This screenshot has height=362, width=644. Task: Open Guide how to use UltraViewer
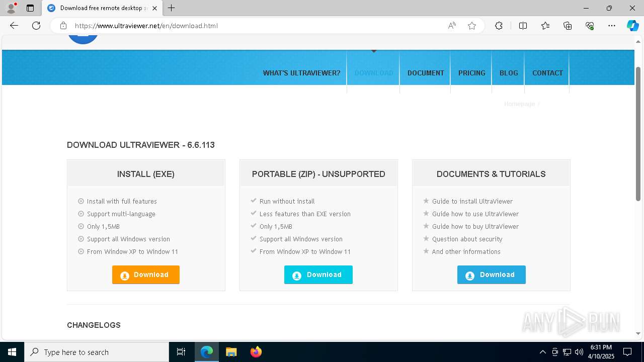tap(475, 214)
